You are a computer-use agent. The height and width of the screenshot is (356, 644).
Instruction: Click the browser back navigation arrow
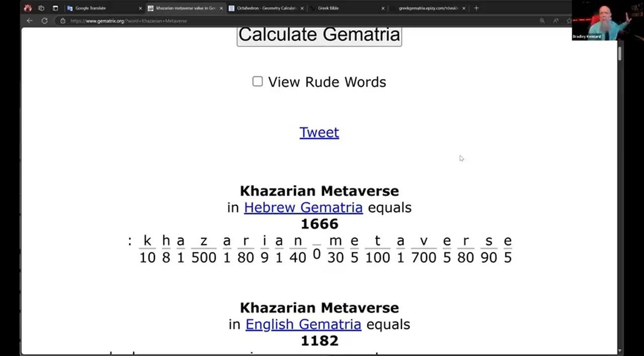(29, 21)
